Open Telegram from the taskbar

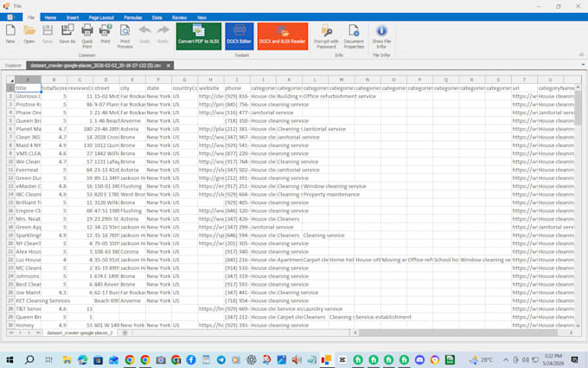220,359
